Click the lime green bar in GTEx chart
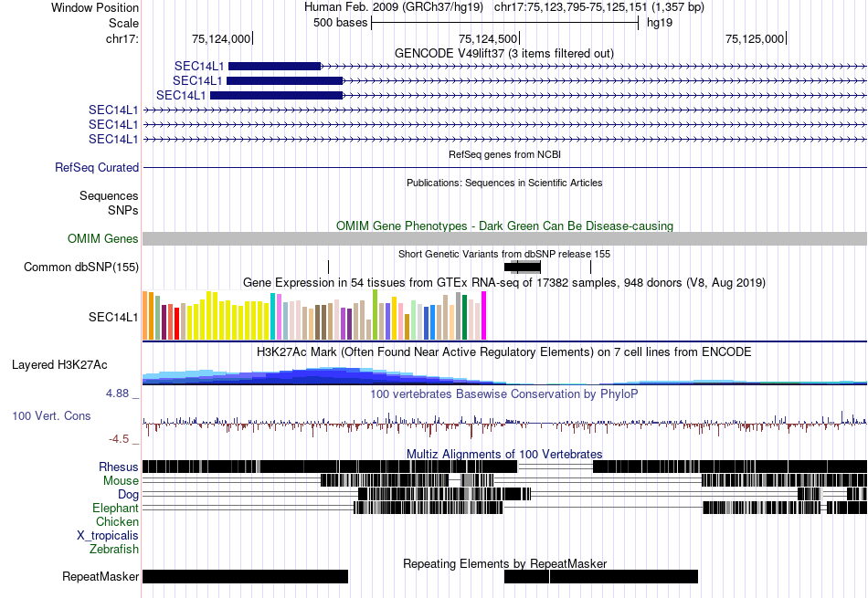This screenshot has height=598, width=868. 375,315
